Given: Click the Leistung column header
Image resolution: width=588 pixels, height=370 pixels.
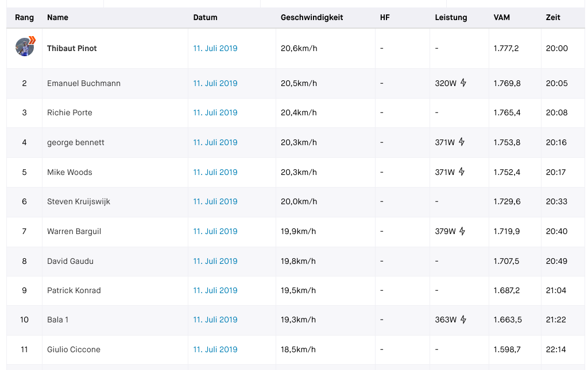Looking at the screenshot, I should 451,18.
